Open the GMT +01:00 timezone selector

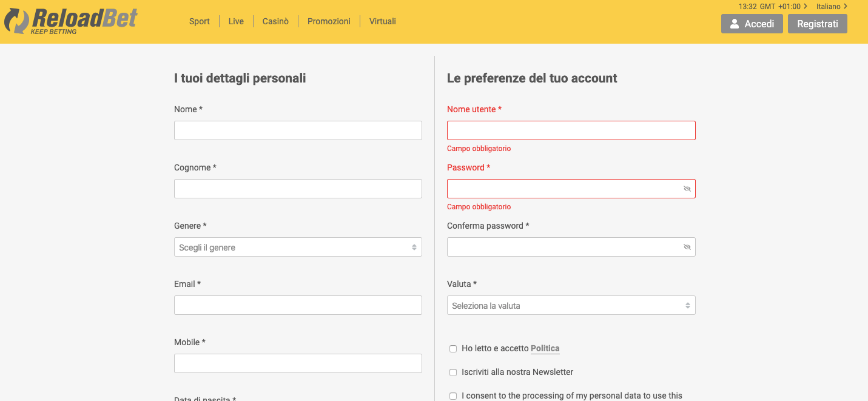[784, 6]
